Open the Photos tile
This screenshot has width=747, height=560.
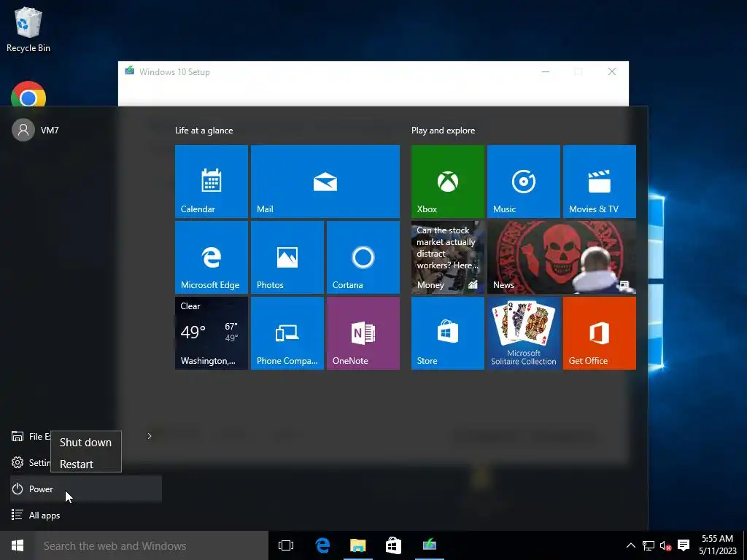[x=287, y=257]
